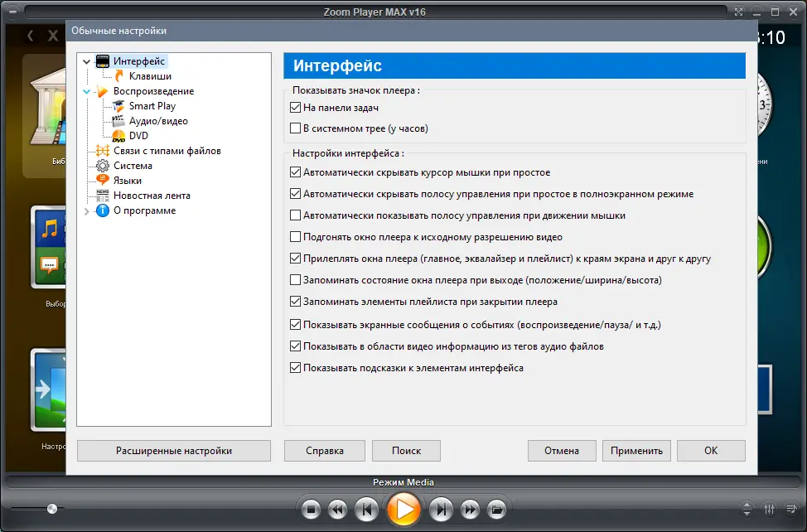Expand the О программе section
Viewport: 807px width, 532px height.
click(x=86, y=210)
